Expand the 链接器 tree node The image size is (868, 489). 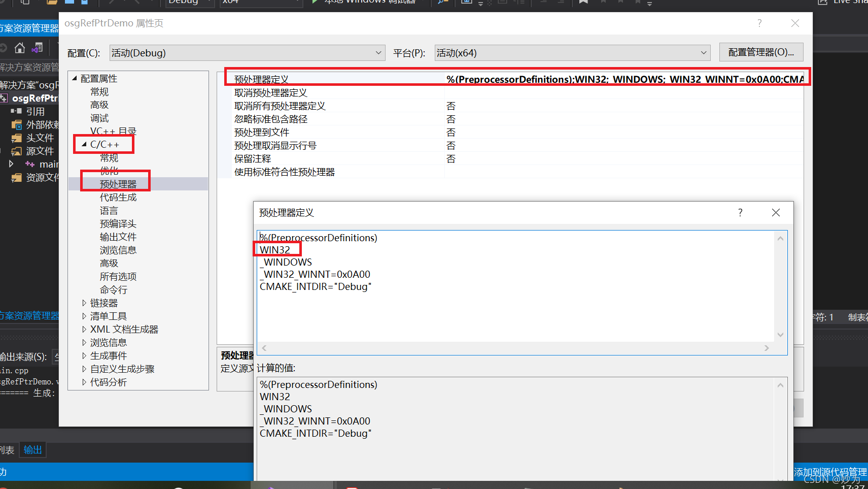click(x=84, y=303)
